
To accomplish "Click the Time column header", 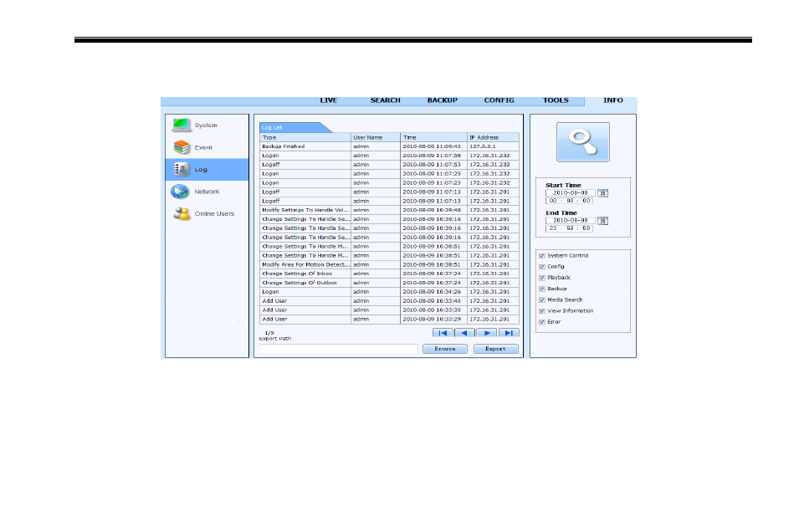I will (x=433, y=137).
